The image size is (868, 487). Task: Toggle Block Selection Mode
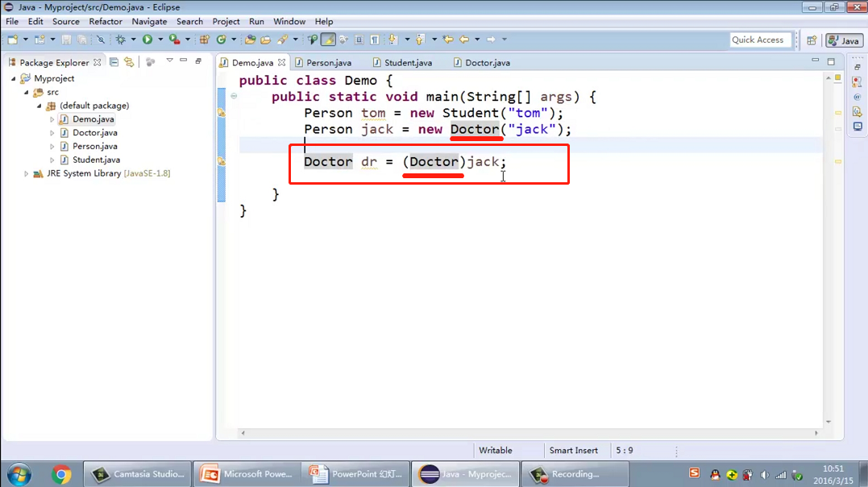pos(359,40)
